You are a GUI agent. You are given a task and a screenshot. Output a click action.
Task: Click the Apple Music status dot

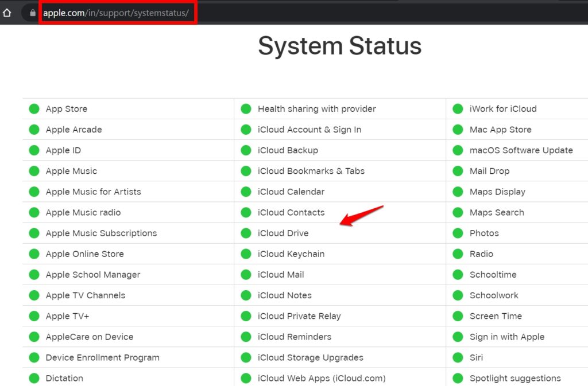[x=34, y=171]
